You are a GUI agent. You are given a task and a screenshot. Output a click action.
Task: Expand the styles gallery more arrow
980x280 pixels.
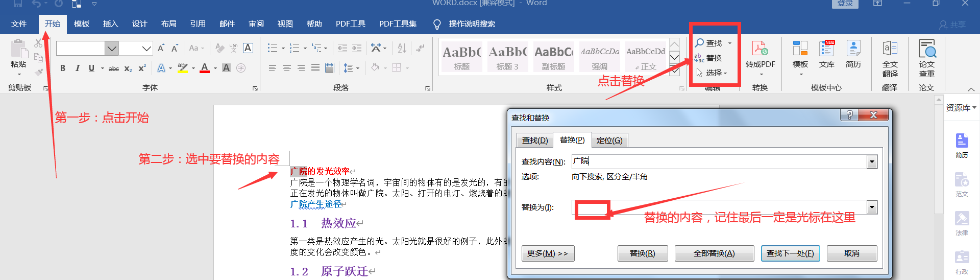point(674,71)
